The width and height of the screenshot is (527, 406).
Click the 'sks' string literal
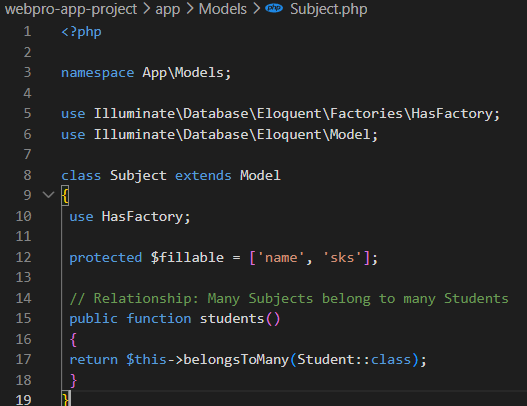coord(342,257)
